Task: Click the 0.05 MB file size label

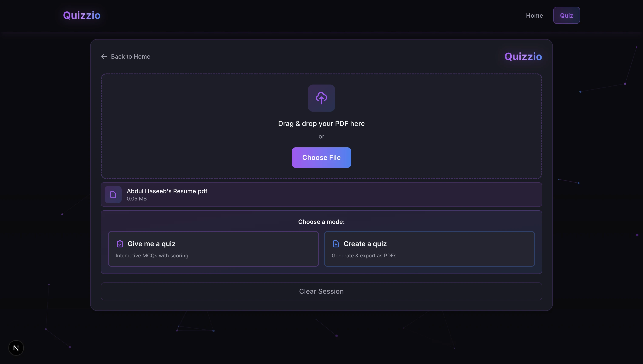Action: [137, 199]
